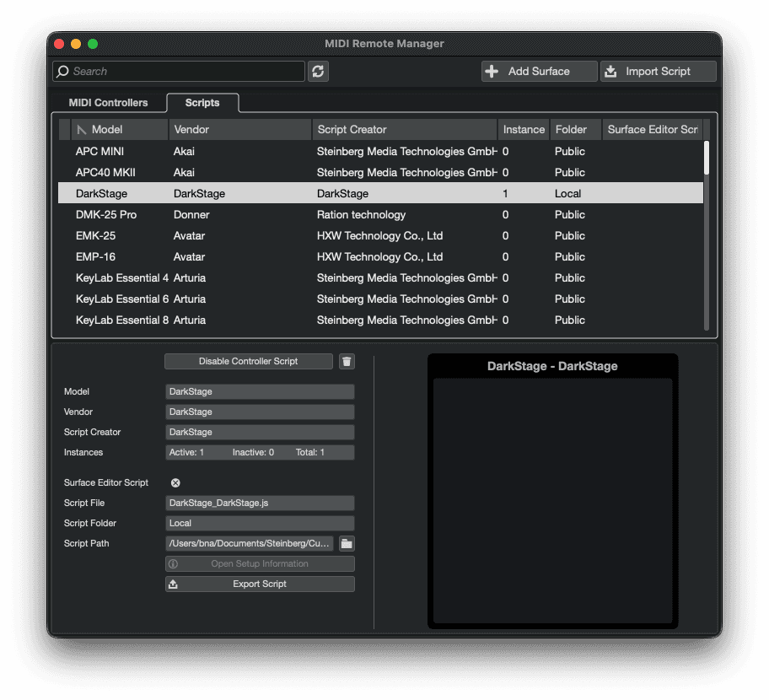Delete controller script with trash icon
This screenshot has height=700, width=769.
(x=347, y=362)
